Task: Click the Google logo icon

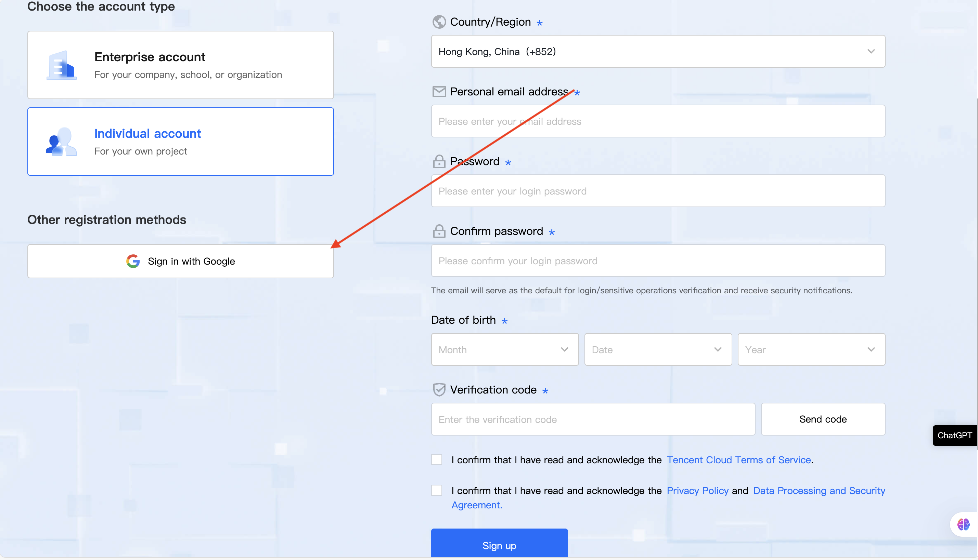Action: [133, 261]
